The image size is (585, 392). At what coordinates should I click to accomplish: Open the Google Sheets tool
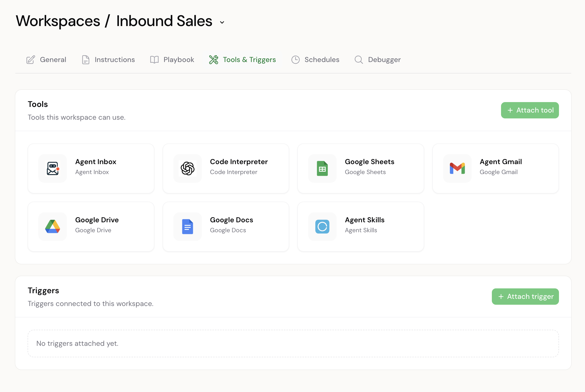point(360,168)
